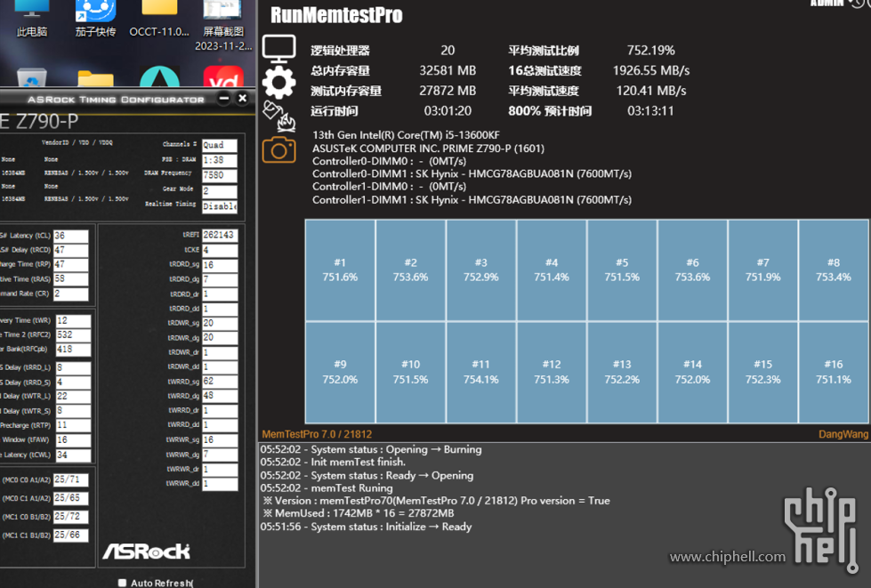Image resolution: width=871 pixels, height=588 pixels.
Task: Select the 'MemUsed : 1742MB * 16 = 27872MB' line
Action: 359,513
